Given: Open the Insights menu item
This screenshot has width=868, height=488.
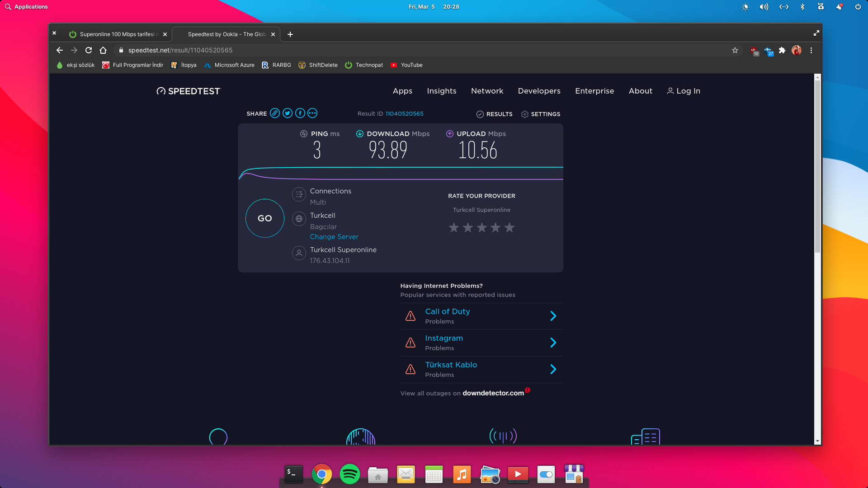Looking at the screenshot, I should click(441, 91).
